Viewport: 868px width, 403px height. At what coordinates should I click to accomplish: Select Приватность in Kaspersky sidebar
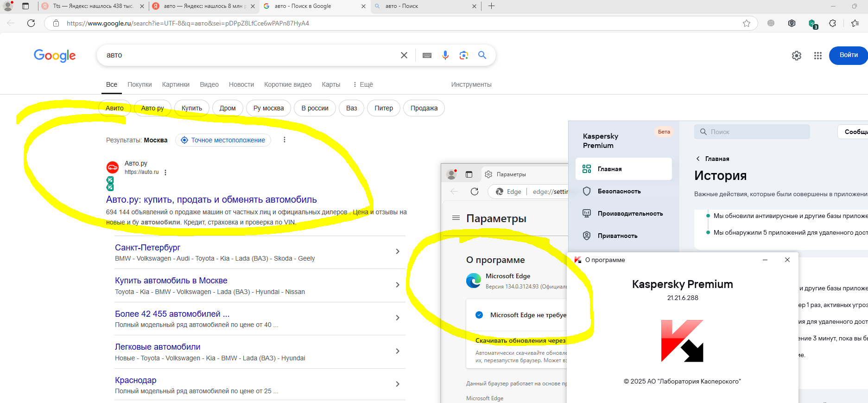(624, 236)
